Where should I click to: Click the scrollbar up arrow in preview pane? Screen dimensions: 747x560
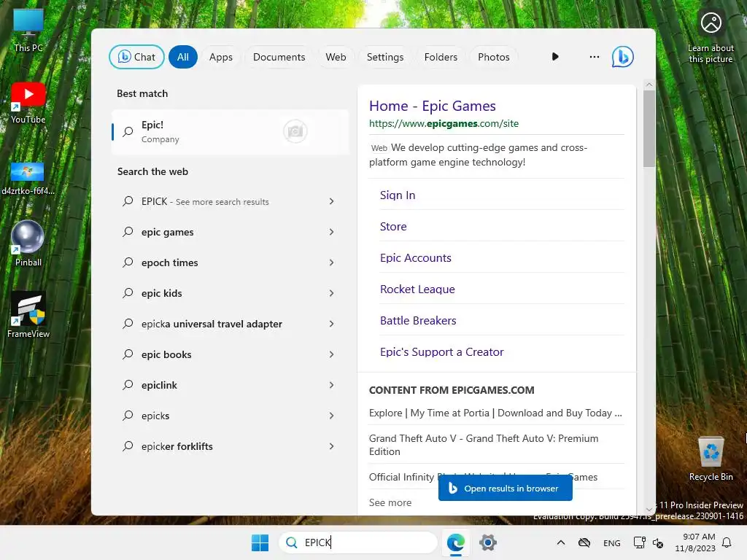tap(649, 85)
